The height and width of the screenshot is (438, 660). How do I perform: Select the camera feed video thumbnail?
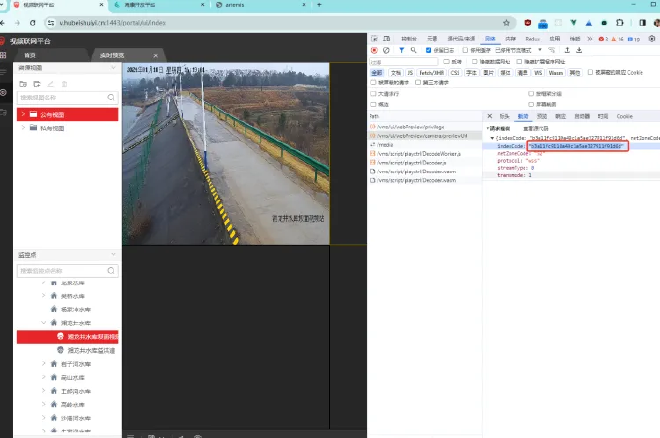[226, 154]
